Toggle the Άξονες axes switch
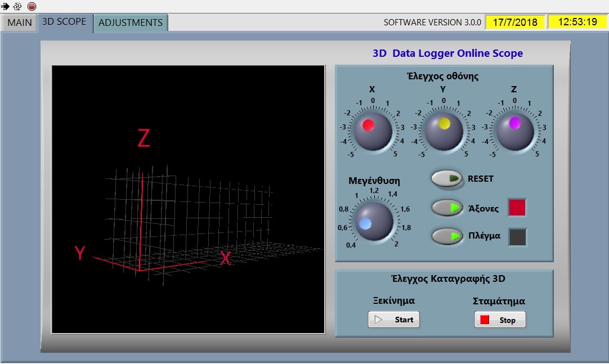 tap(447, 208)
